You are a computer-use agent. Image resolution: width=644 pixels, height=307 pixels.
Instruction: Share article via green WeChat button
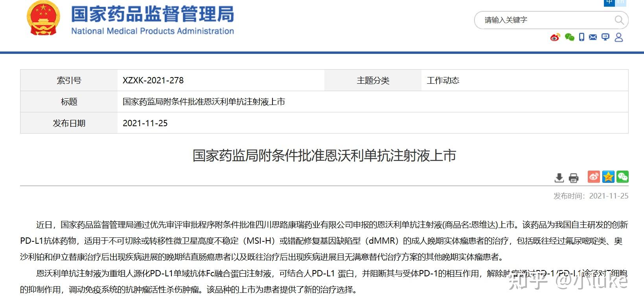[622, 176]
